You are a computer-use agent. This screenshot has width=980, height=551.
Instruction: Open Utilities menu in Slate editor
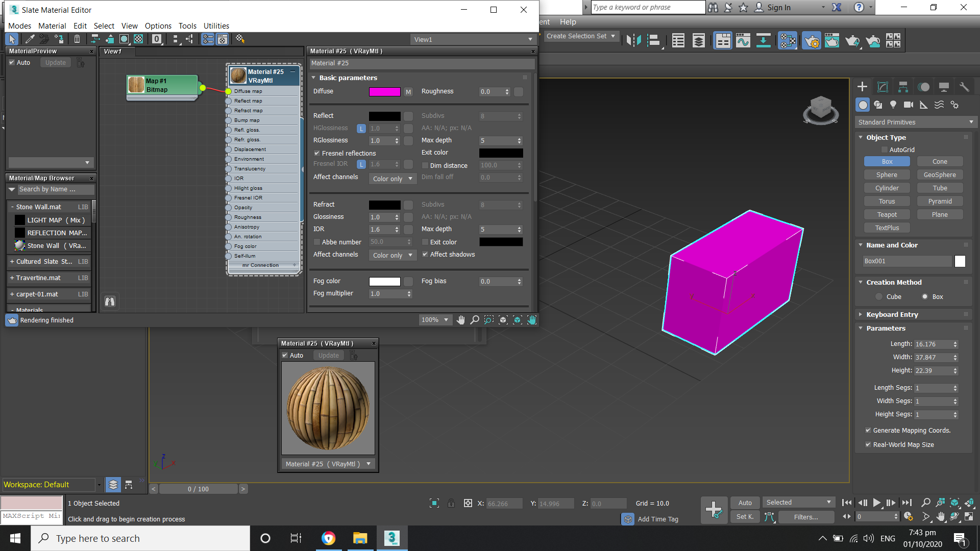coord(216,26)
